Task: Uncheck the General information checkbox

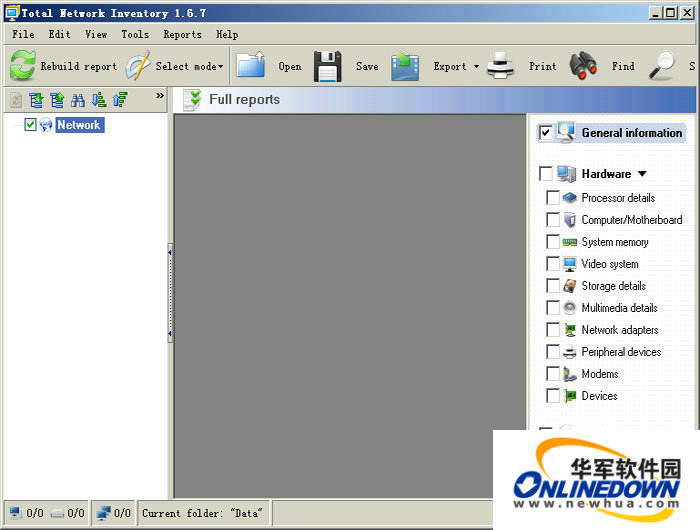Action: click(546, 133)
